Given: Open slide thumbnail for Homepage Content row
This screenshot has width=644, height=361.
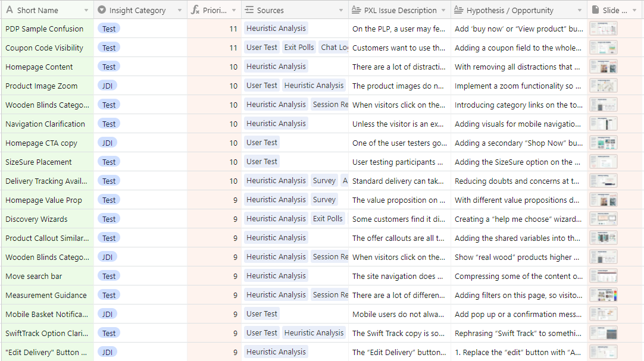Looking at the screenshot, I should 604,67.
